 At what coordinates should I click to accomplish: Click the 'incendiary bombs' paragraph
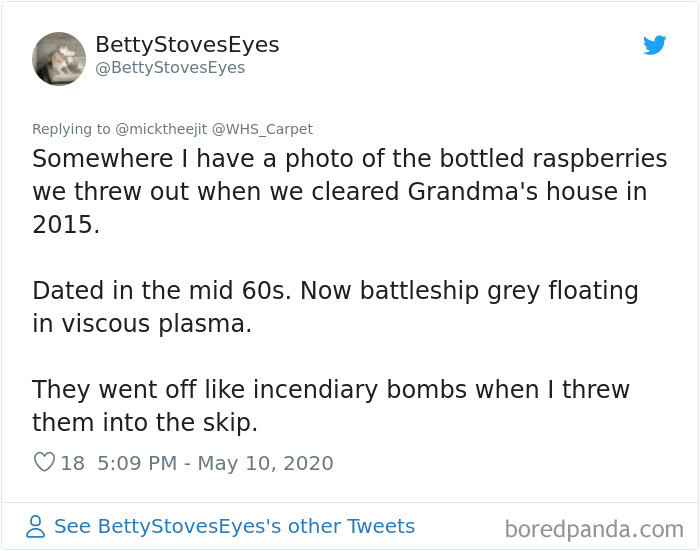[330, 389]
